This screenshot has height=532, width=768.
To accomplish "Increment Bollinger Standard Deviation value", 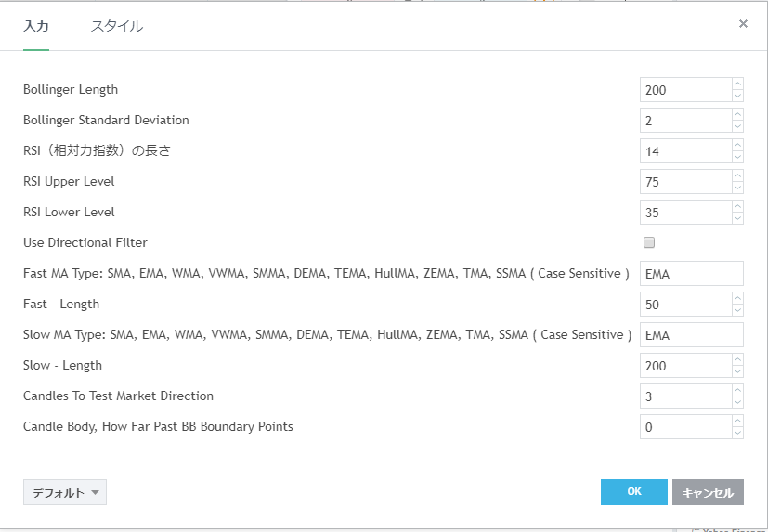I will (737, 115).
